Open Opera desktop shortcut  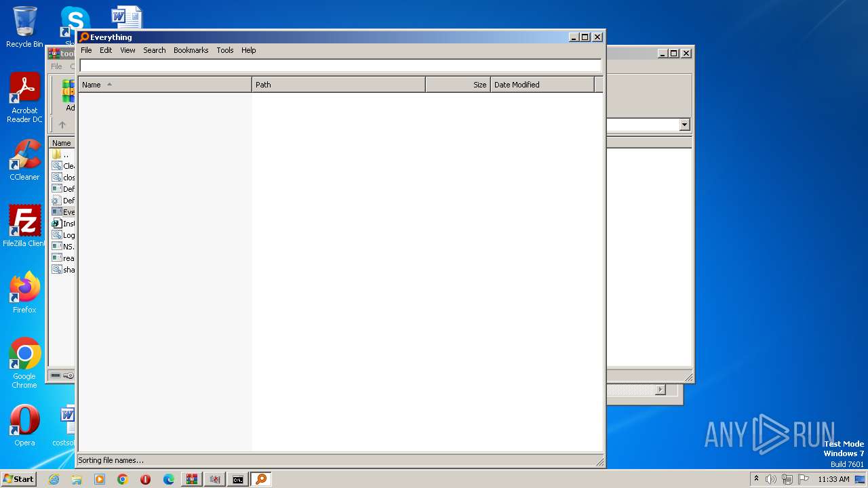24,426
